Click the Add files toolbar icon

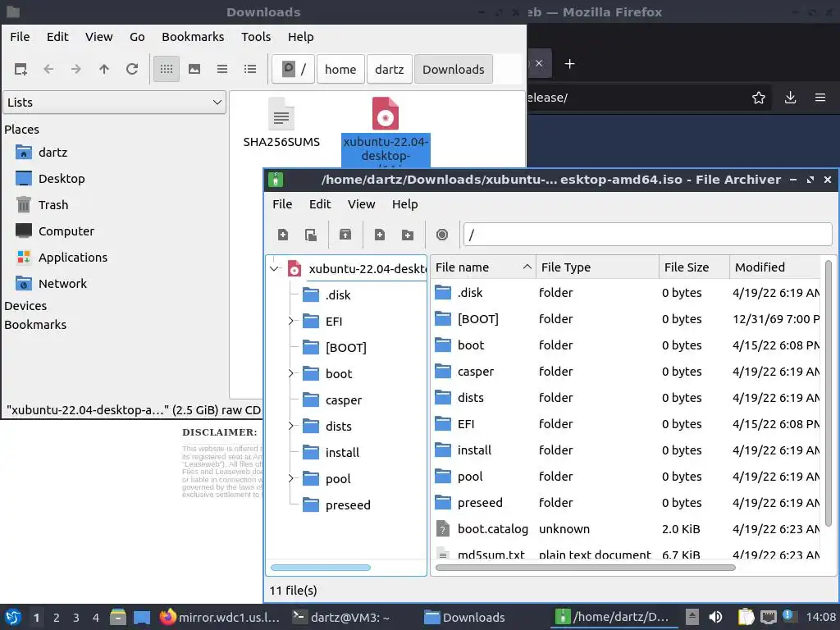click(379, 235)
